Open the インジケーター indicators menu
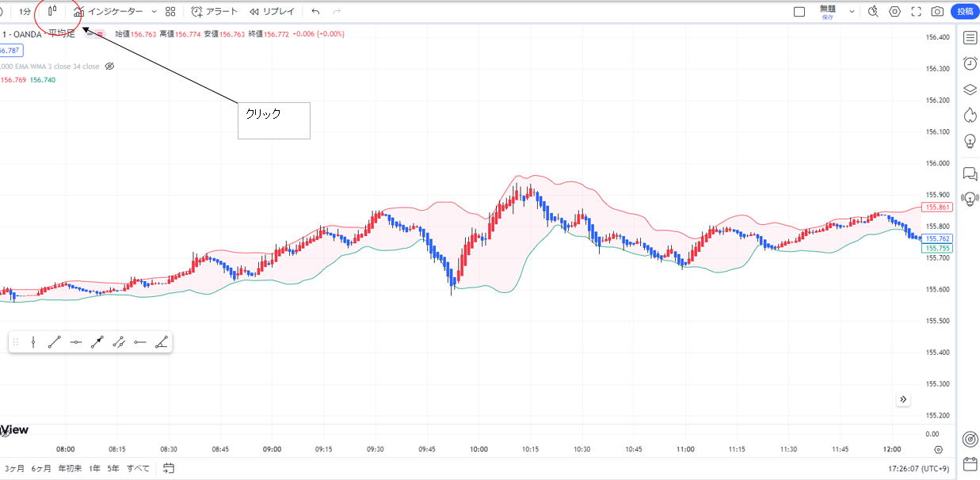 tap(109, 12)
